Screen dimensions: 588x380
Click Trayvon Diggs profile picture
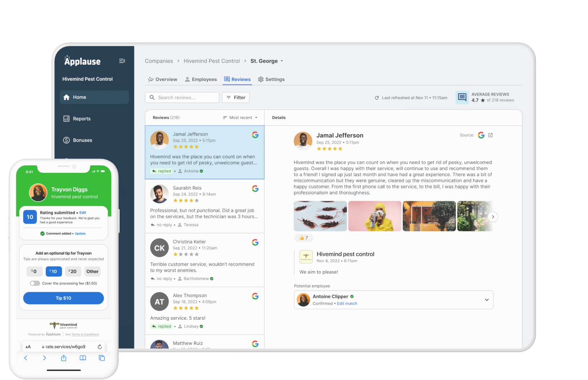[x=38, y=192]
